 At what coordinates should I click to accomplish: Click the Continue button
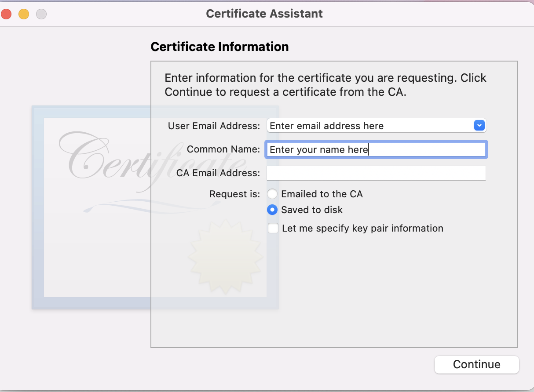477,364
